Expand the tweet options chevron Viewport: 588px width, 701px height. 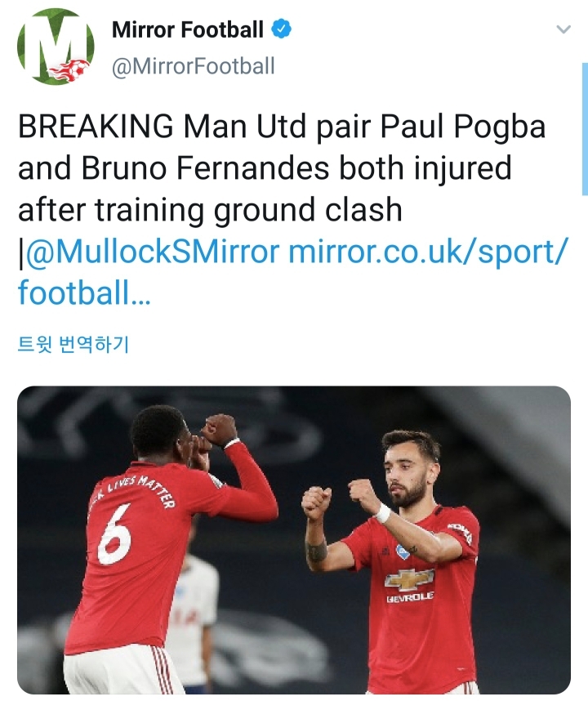coord(563,29)
